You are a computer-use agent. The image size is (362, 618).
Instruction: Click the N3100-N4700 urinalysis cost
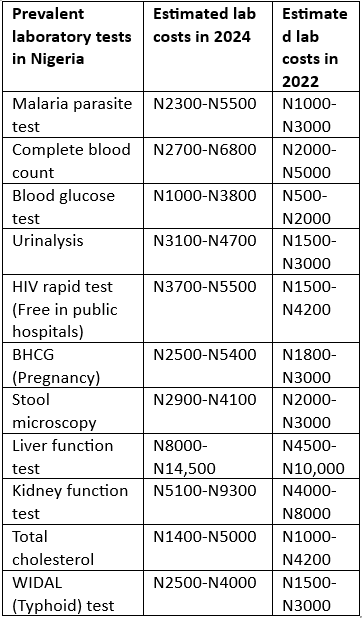(x=208, y=251)
